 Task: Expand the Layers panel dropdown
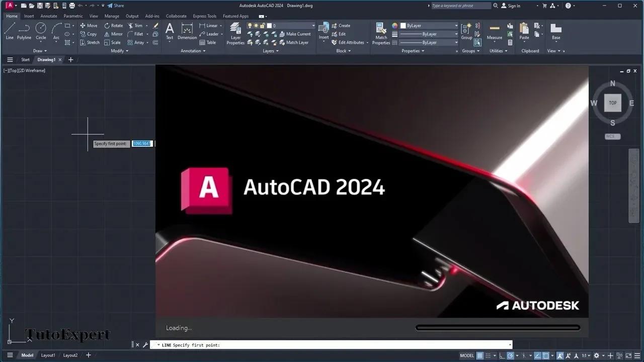[x=271, y=51]
